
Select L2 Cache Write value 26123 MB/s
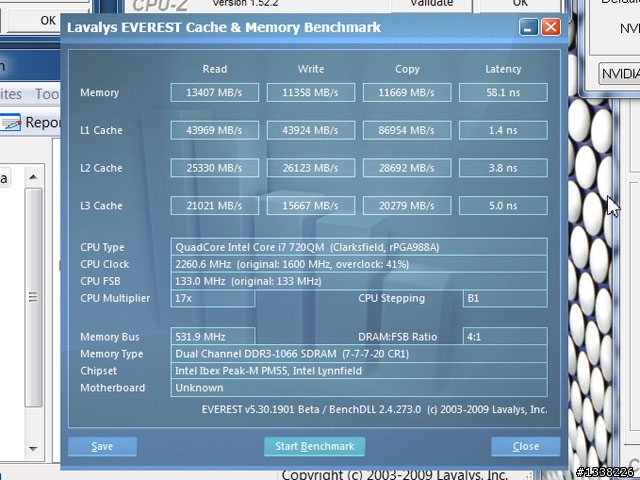coord(311,168)
